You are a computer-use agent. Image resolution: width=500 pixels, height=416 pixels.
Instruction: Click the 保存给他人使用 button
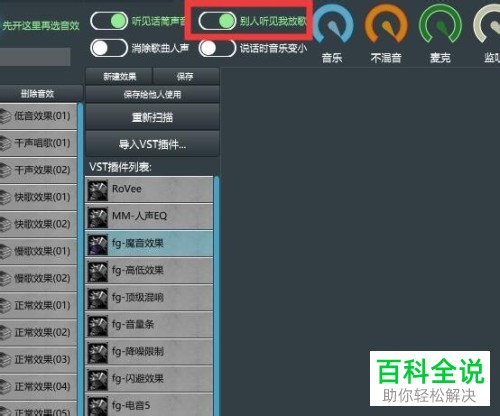click(152, 94)
